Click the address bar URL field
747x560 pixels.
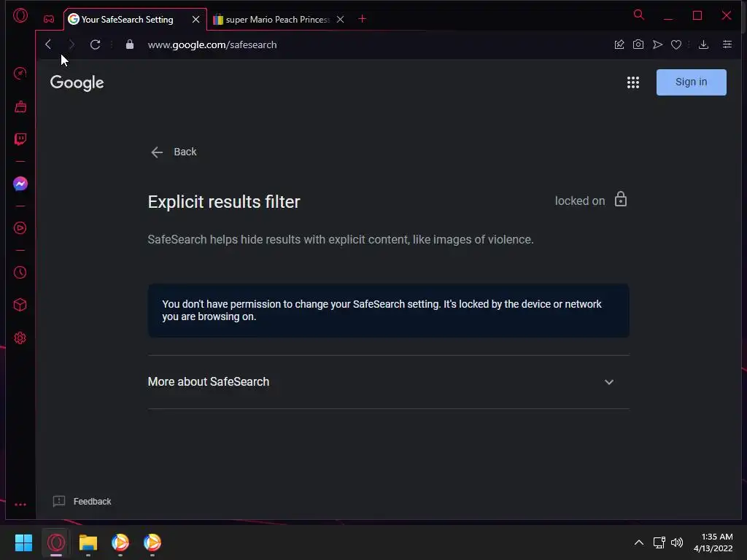371,44
